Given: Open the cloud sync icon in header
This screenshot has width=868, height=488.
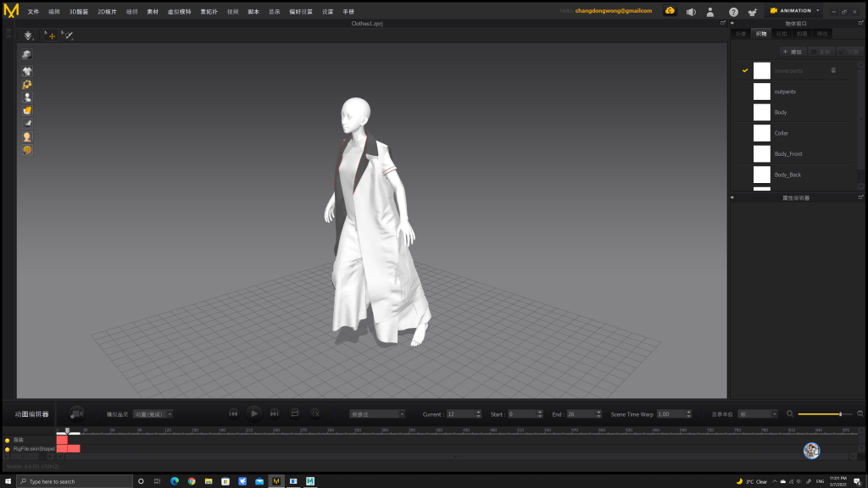Looking at the screenshot, I should point(670,11).
